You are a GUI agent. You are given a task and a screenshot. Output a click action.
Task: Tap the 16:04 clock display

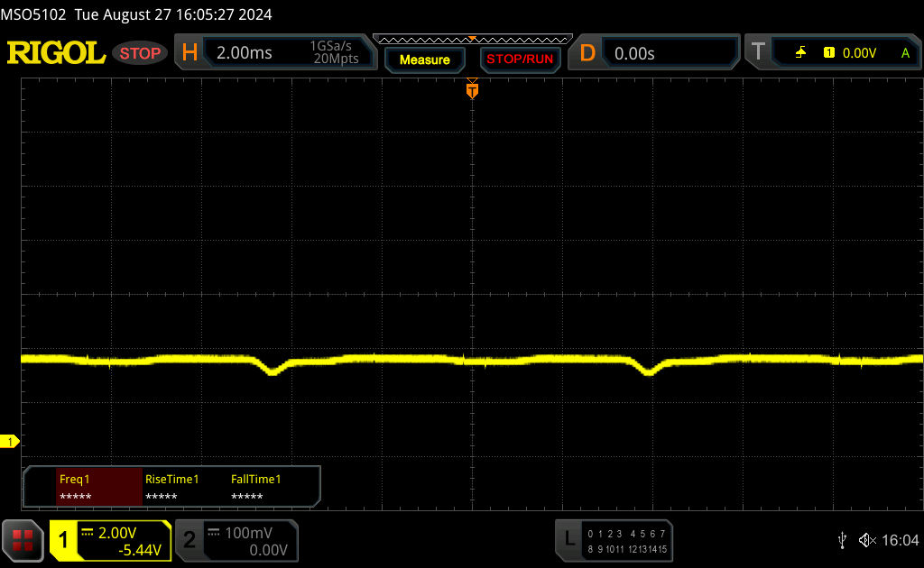(900, 540)
